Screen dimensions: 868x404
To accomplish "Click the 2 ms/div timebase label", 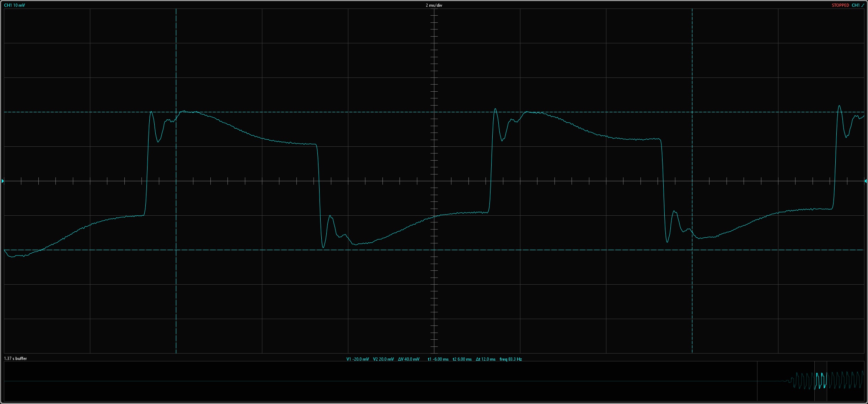I will [x=434, y=5].
